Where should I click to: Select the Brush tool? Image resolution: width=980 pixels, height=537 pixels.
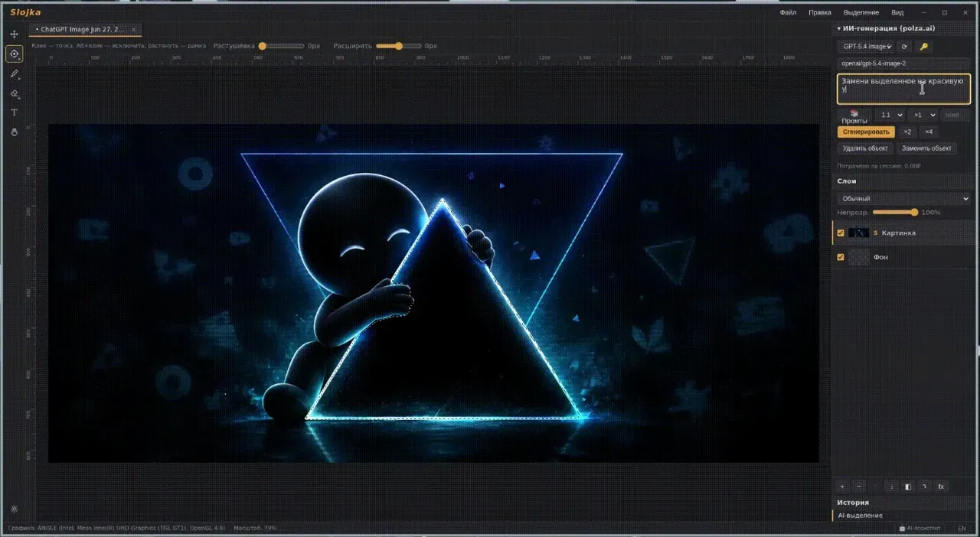pos(14,74)
